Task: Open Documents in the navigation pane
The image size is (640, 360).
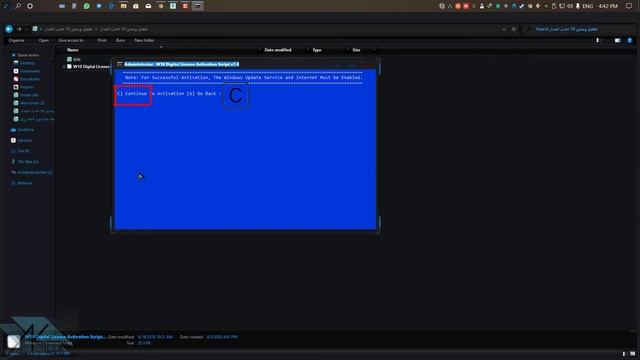Action: pos(27,79)
